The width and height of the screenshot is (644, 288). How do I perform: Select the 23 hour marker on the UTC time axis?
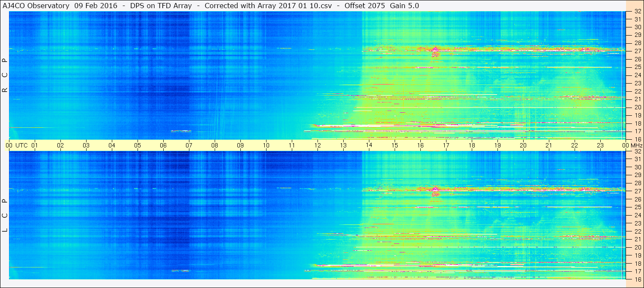[600, 145]
